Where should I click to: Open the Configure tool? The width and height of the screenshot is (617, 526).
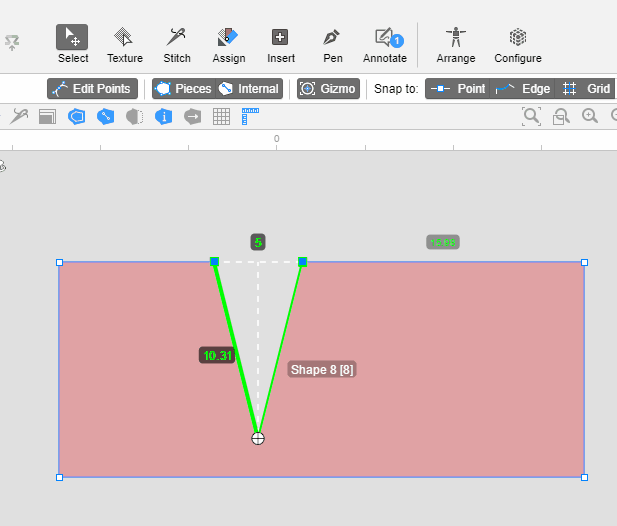click(518, 44)
